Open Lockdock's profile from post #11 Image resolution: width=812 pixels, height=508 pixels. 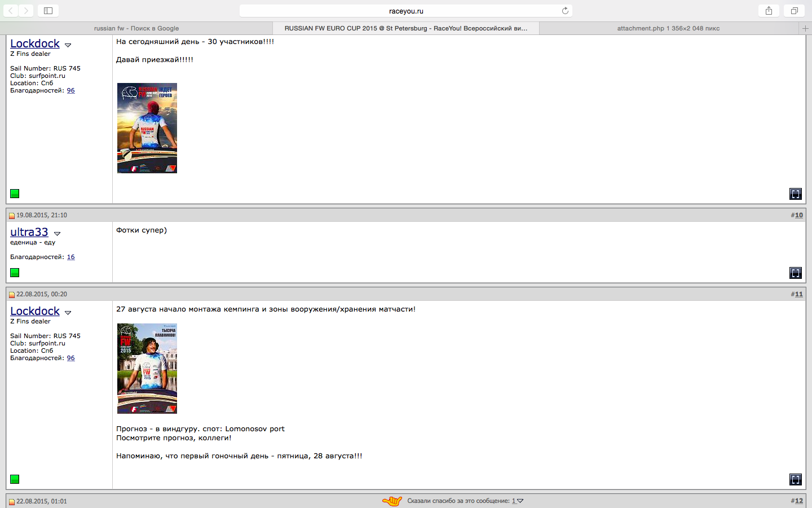pos(35,311)
